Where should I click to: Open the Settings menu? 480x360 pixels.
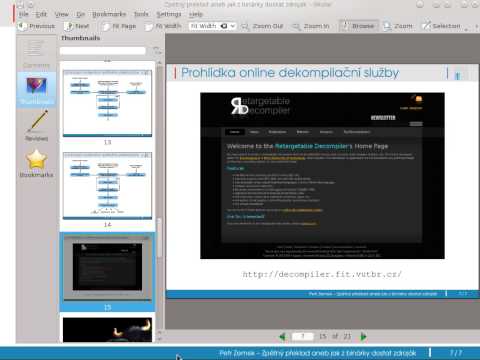pos(169,14)
